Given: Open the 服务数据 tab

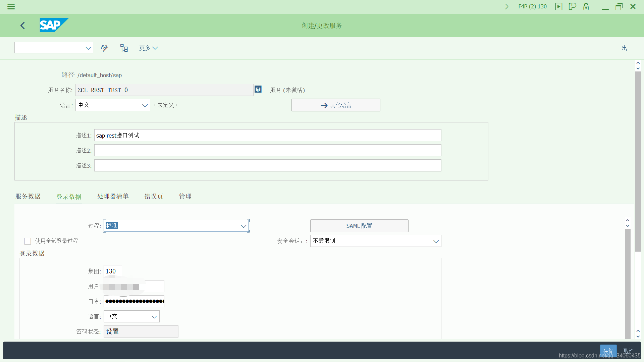Looking at the screenshot, I should [28, 196].
